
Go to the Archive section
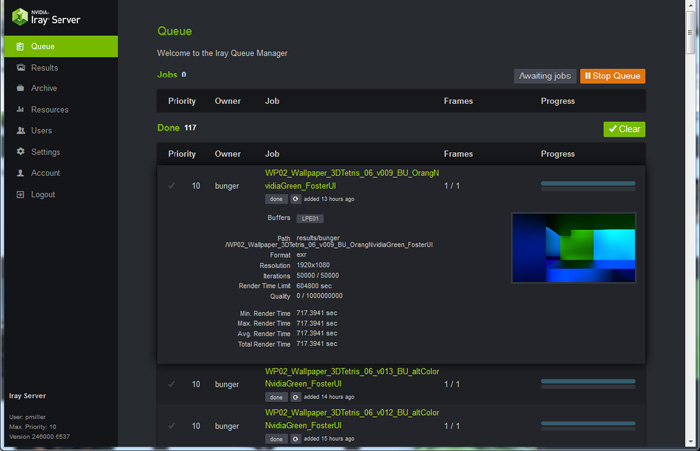(x=44, y=88)
